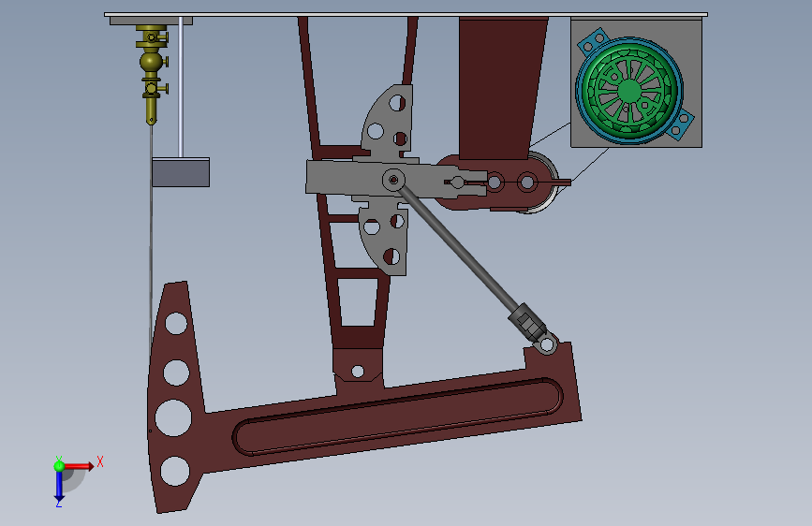812x526 pixels.
Task: Select the long top plate of the assembly
Action: (406, 14)
